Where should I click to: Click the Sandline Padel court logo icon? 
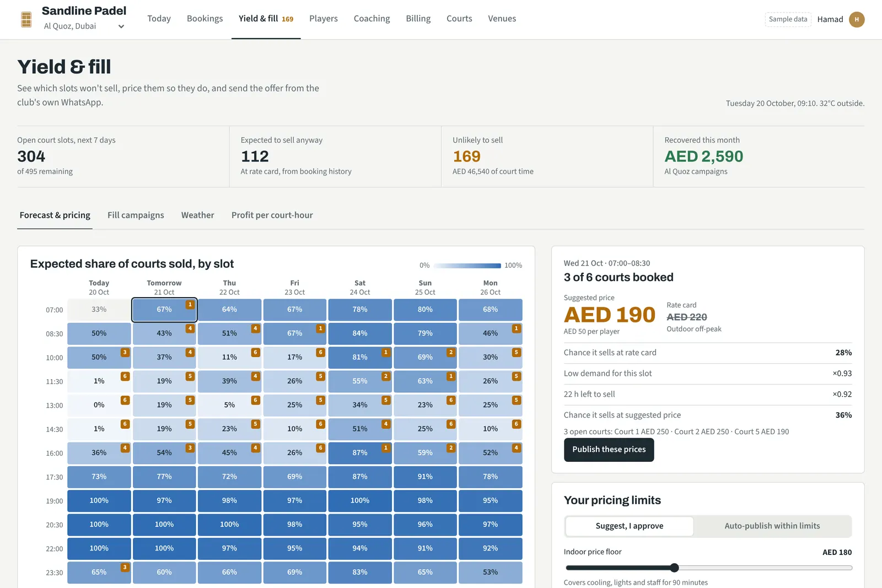click(26, 19)
